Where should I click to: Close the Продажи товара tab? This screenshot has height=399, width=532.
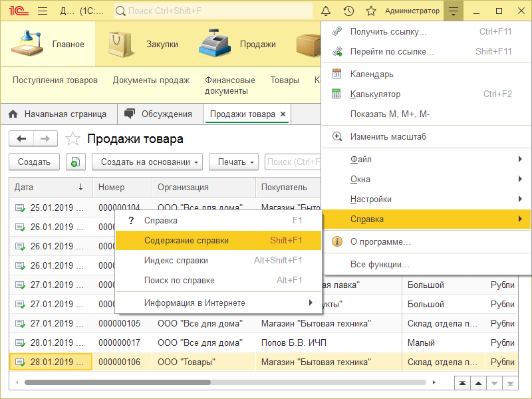(283, 114)
